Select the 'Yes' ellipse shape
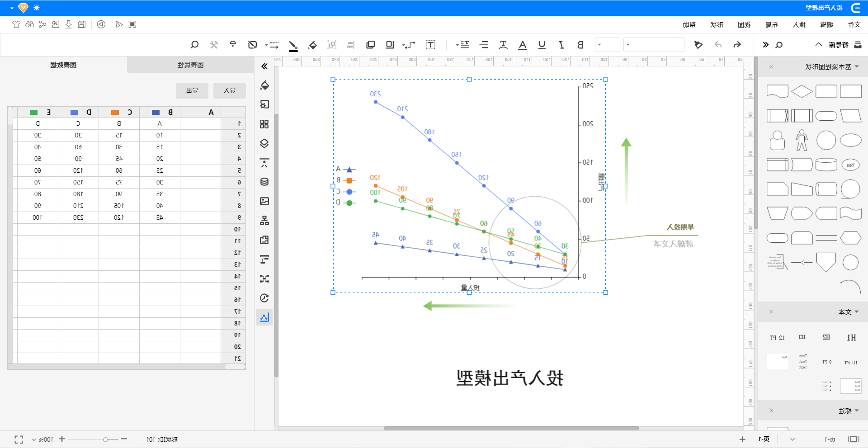Viewport: 868px width, 448px height. [850, 165]
